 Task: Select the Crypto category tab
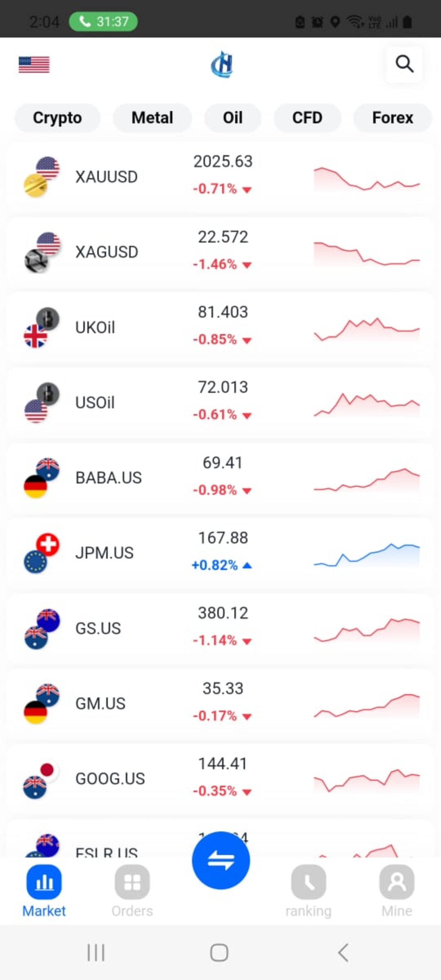[57, 118]
